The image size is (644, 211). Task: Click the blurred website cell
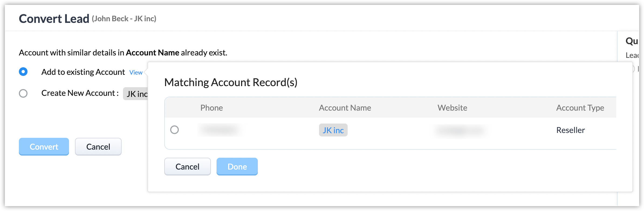(460, 130)
